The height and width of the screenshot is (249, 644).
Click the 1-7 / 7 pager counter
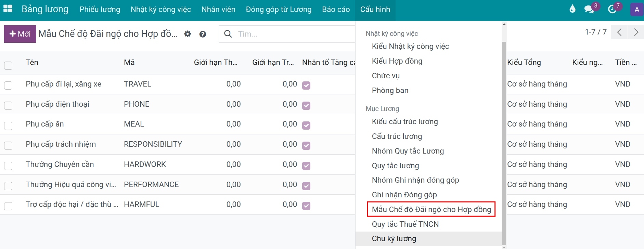point(595,32)
